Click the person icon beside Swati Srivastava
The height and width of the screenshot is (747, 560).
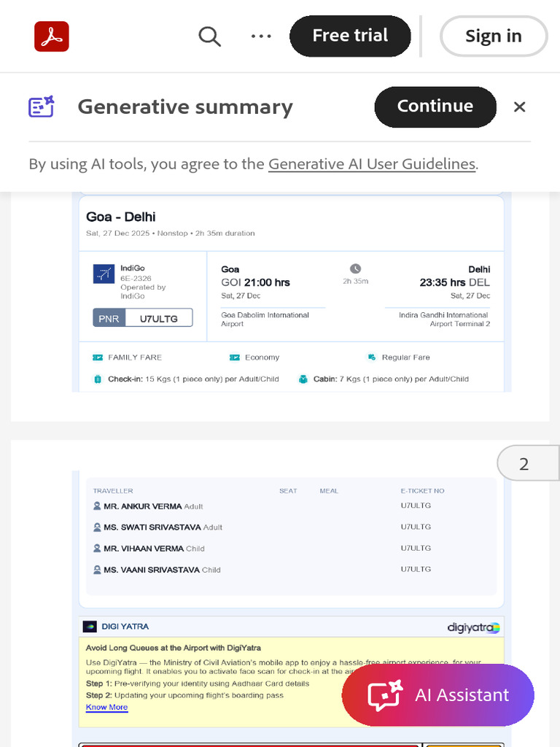pos(97,527)
